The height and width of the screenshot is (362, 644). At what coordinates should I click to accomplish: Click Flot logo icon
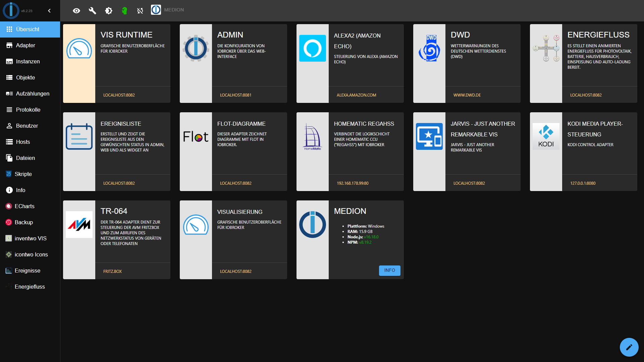coord(196,136)
